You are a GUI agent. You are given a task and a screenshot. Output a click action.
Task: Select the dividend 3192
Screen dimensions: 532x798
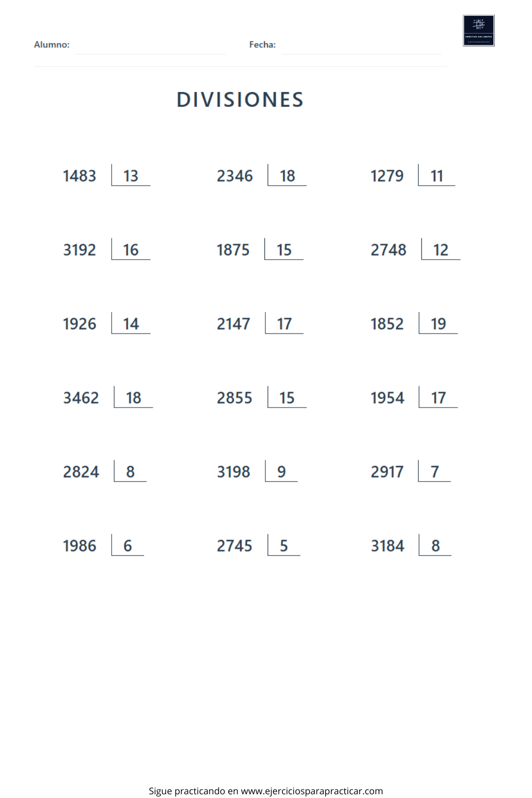coord(80,250)
